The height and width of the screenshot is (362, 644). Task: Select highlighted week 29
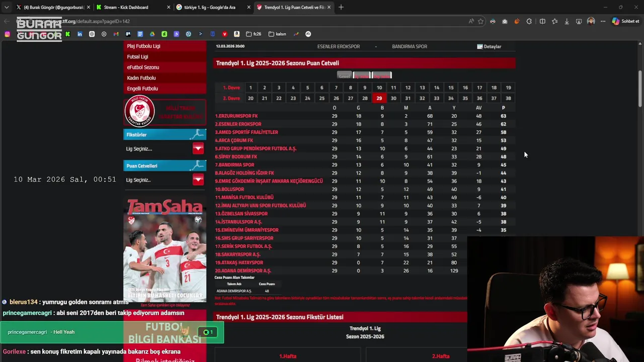click(x=379, y=98)
